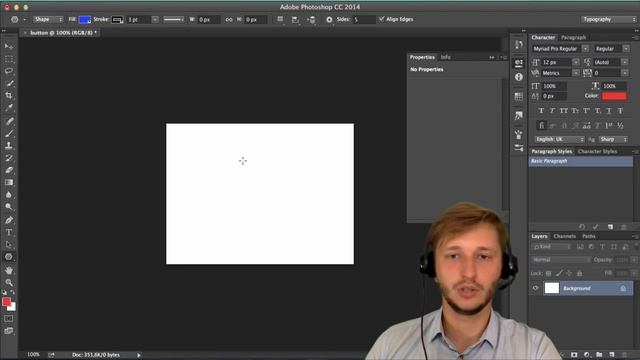The height and width of the screenshot is (360, 640).
Task: Select the Move tool
Action: pyautogui.click(x=9, y=46)
